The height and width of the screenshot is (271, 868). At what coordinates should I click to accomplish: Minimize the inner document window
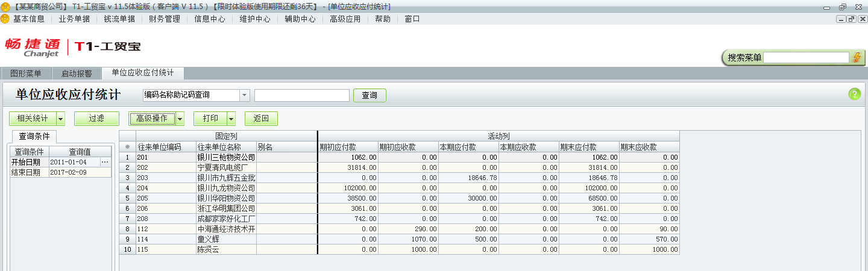click(841, 19)
